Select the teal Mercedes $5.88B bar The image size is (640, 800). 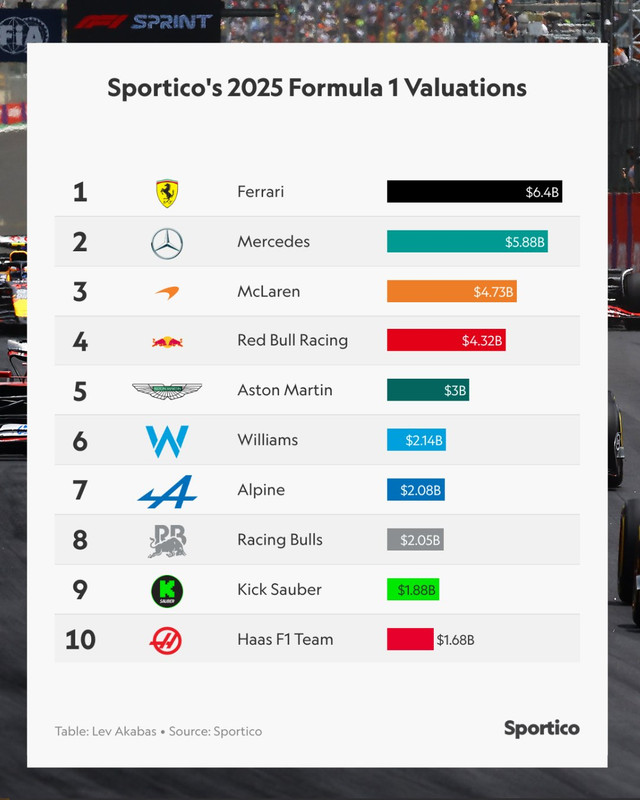tap(467, 241)
